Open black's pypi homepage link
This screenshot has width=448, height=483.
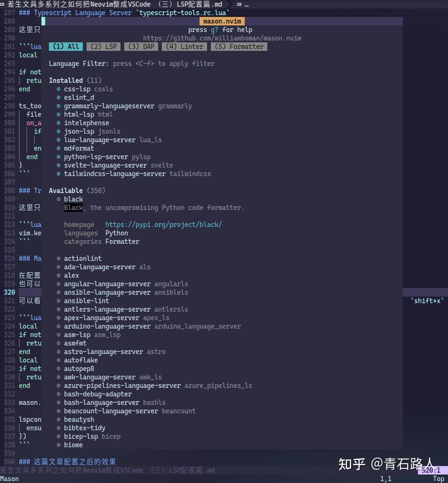click(x=164, y=225)
